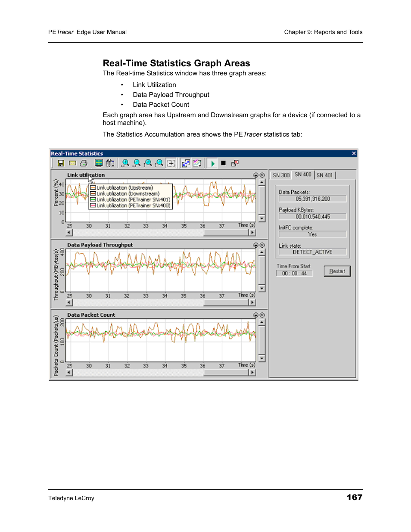Close the Data Payload Throughput graph
The image size is (411, 532).
[262, 245]
